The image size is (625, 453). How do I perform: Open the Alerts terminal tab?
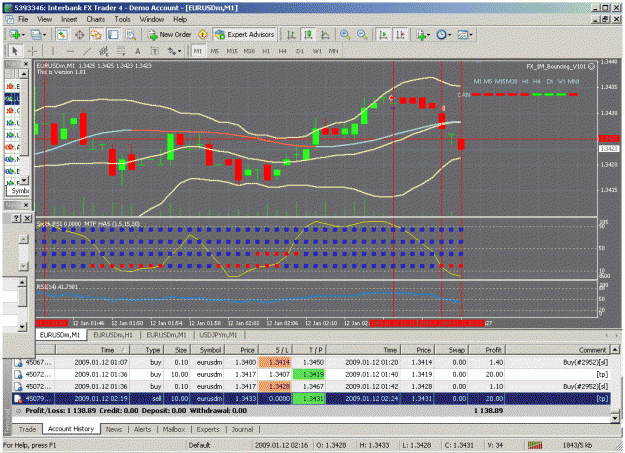[x=142, y=429]
